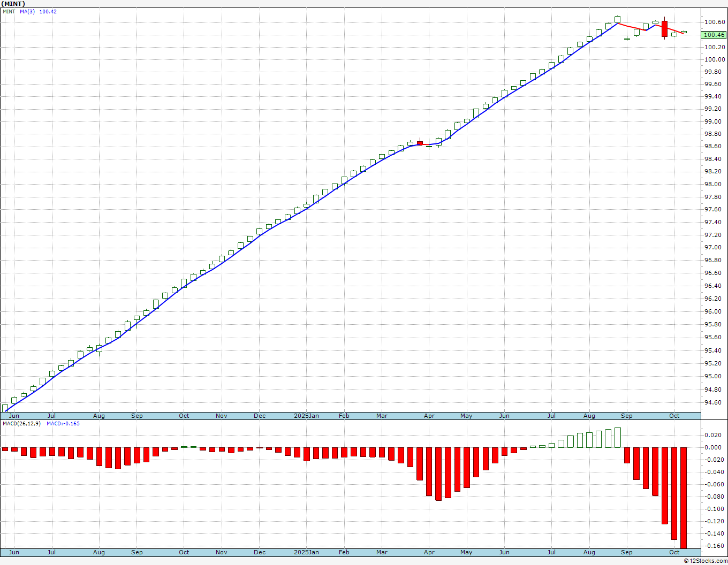728x565 pixels.
Task: Click the -0.040 MACD axis label
Action: point(714,472)
